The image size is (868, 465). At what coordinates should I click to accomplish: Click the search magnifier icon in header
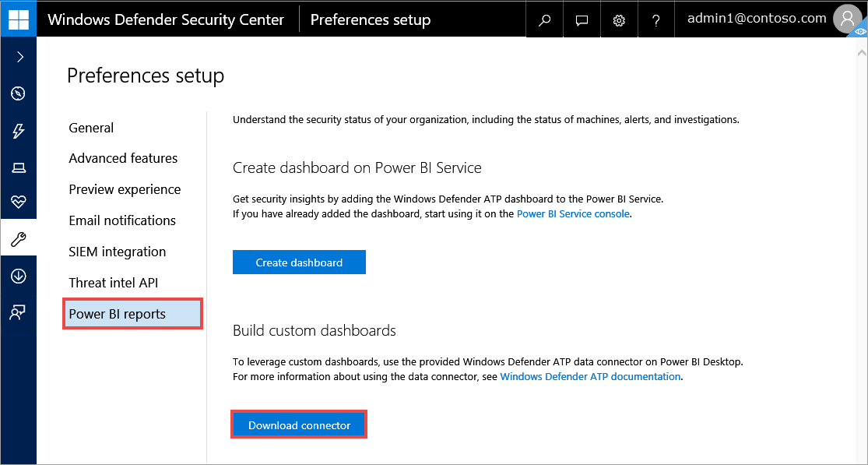point(545,20)
